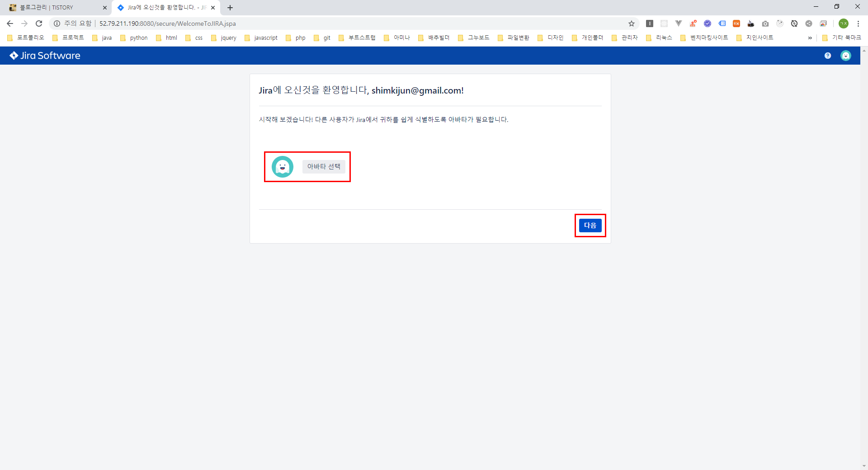Click the dark 'I' extension icon
The image size is (868, 470).
pos(650,23)
